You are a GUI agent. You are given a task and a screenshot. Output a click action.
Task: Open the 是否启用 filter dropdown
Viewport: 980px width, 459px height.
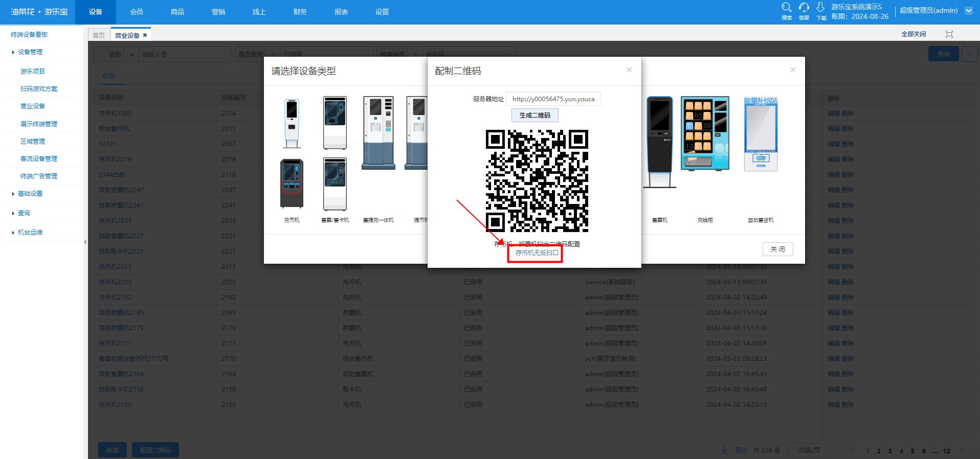pos(326,54)
